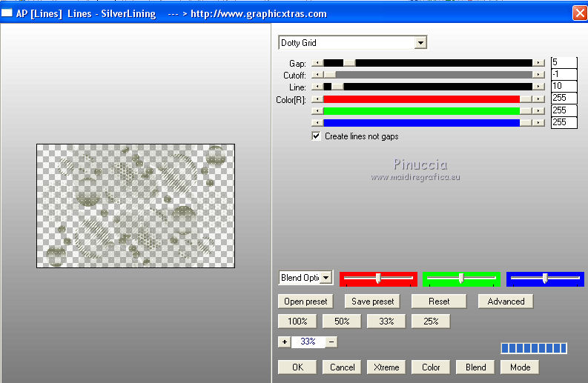The height and width of the screenshot is (383, 588).
Task: Click the image preview thumbnail
Action: coord(136,205)
